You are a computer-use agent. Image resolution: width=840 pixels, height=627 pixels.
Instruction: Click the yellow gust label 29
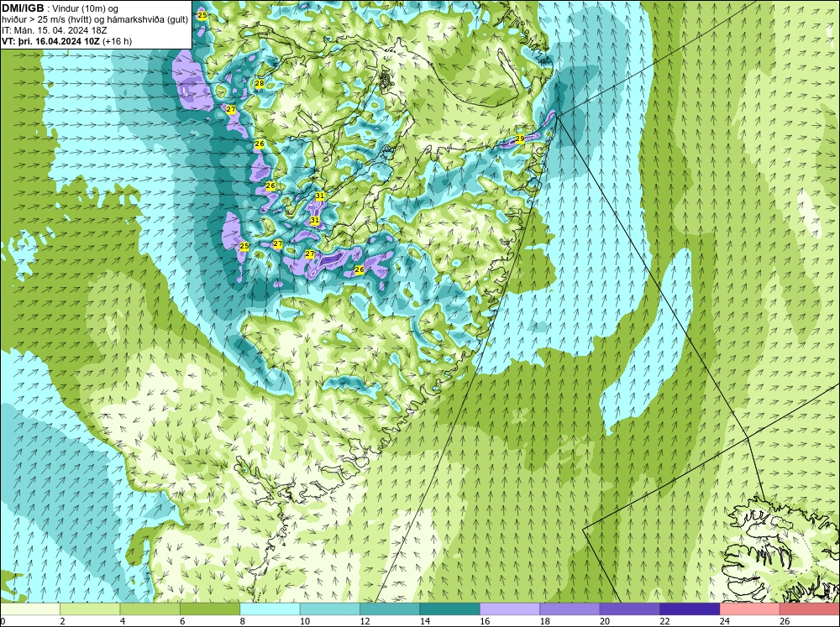(x=520, y=138)
